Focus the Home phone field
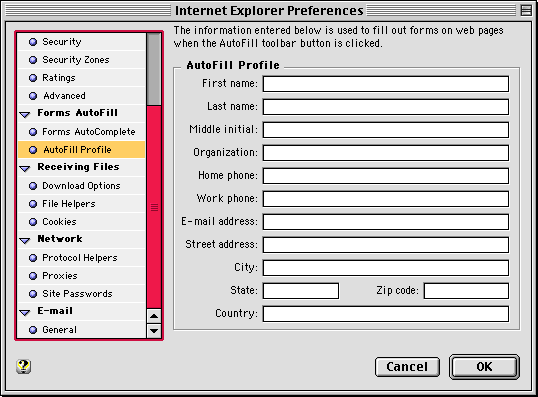The height and width of the screenshot is (397, 538). click(386, 176)
